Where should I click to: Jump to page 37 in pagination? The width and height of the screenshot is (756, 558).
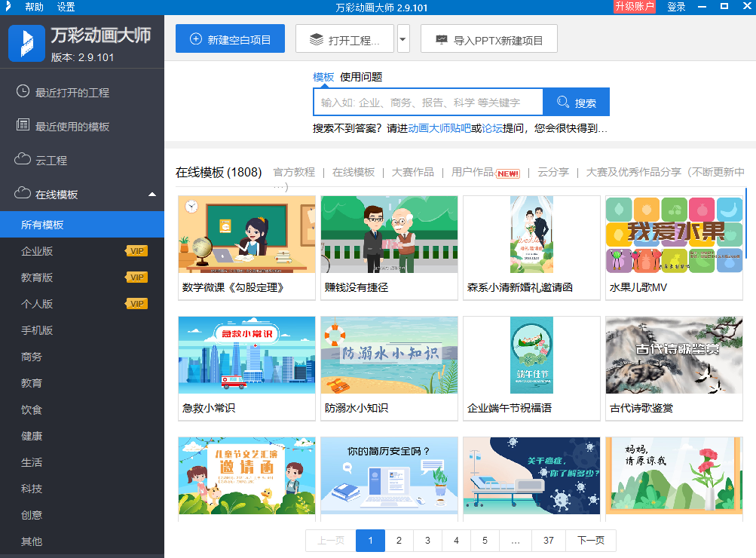click(548, 541)
